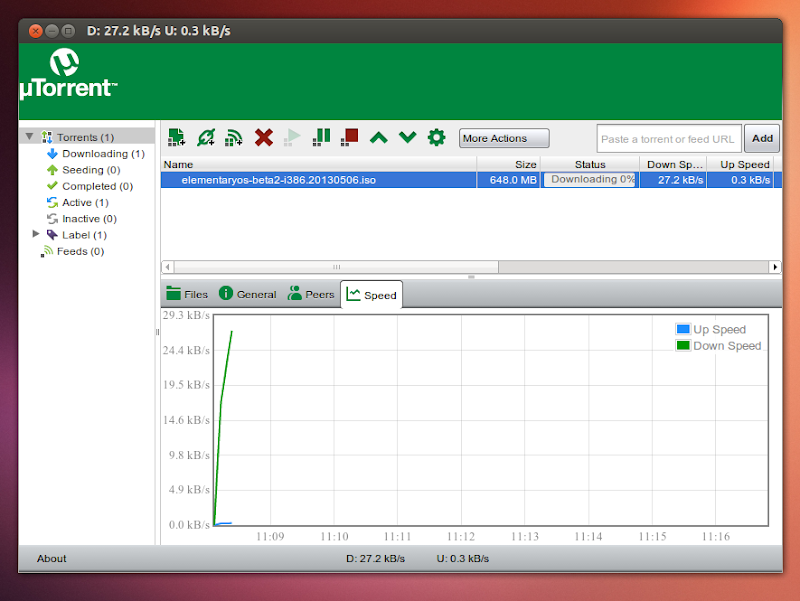Click the 11:12 time axis label
The height and width of the screenshot is (601, 800).
tap(461, 537)
